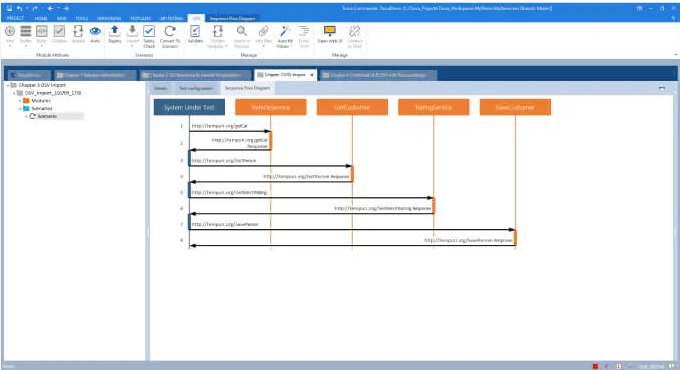Click the VehicleService lifeline header

[x=271, y=107]
